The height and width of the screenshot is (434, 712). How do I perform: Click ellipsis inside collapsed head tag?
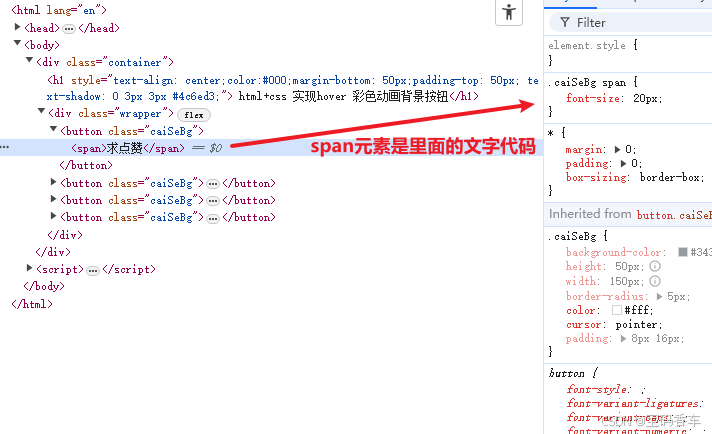[69, 29]
